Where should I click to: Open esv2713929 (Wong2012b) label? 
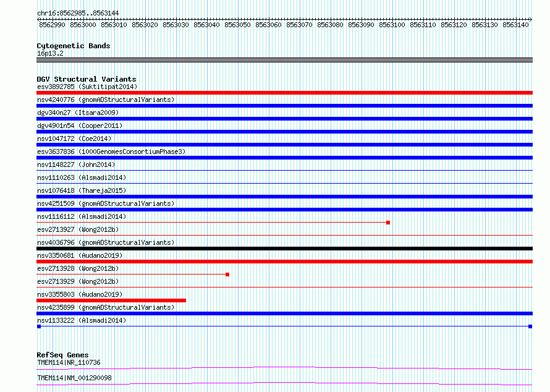point(78,281)
